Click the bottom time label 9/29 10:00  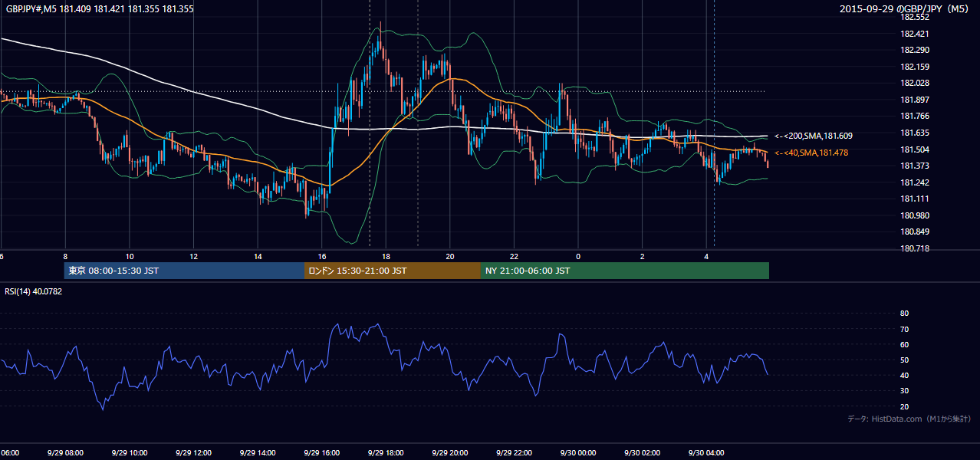[x=130, y=453]
